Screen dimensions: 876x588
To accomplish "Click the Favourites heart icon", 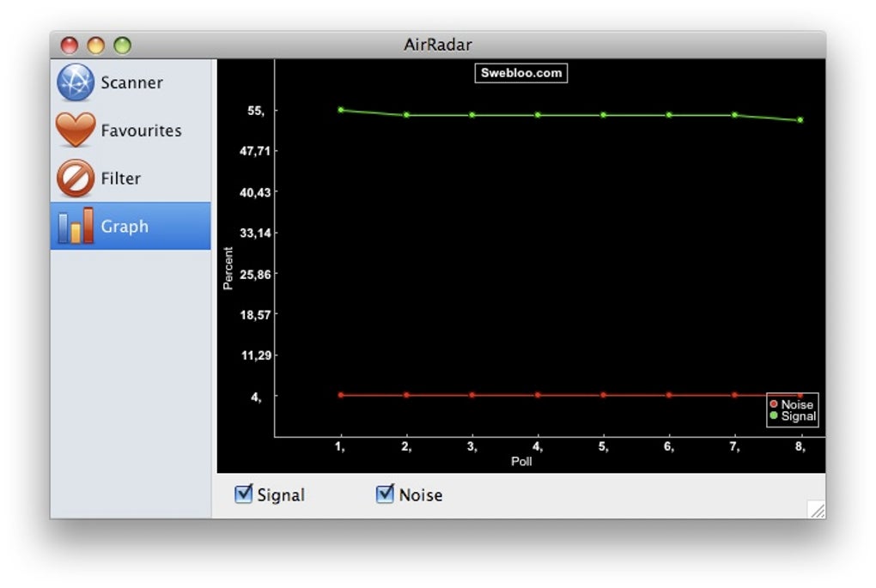I will [x=76, y=130].
